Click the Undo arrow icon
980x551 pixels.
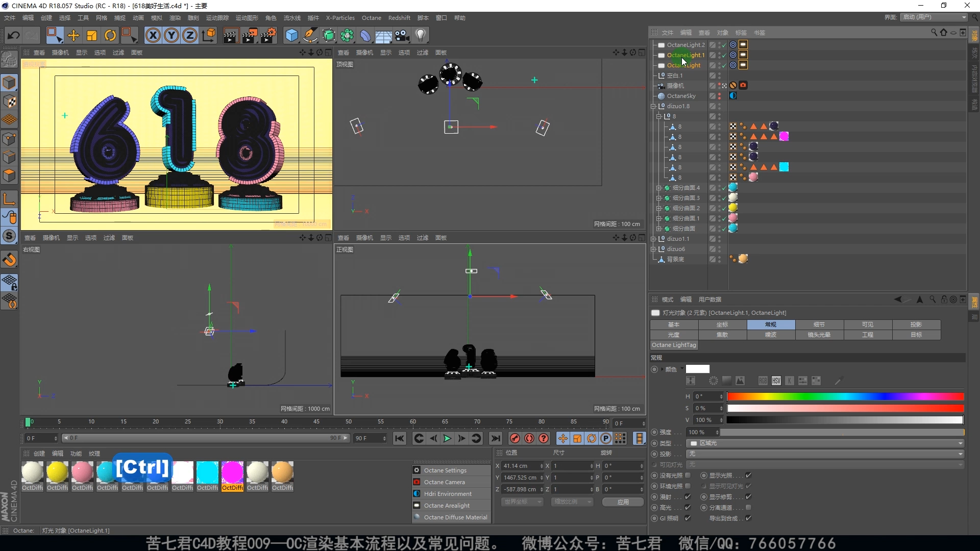pos(14,35)
